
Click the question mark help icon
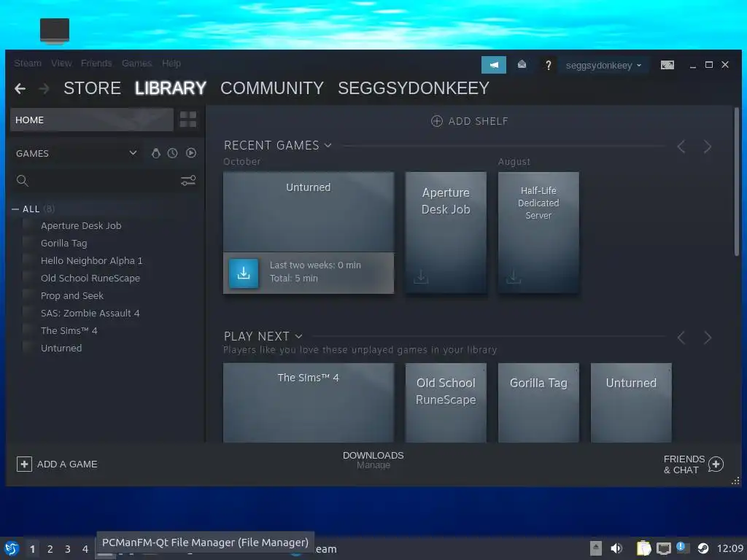pyautogui.click(x=549, y=65)
